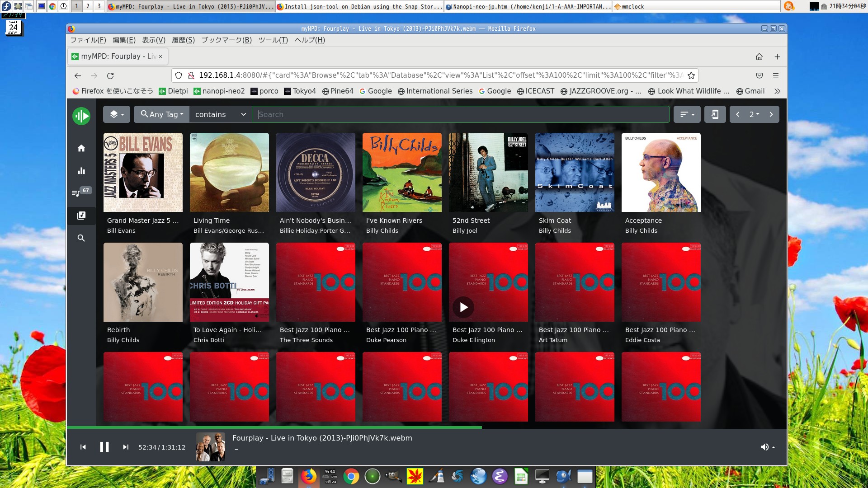Image resolution: width=868 pixels, height=488 pixels.
Task: Go to the previous track
Action: click(83, 447)
